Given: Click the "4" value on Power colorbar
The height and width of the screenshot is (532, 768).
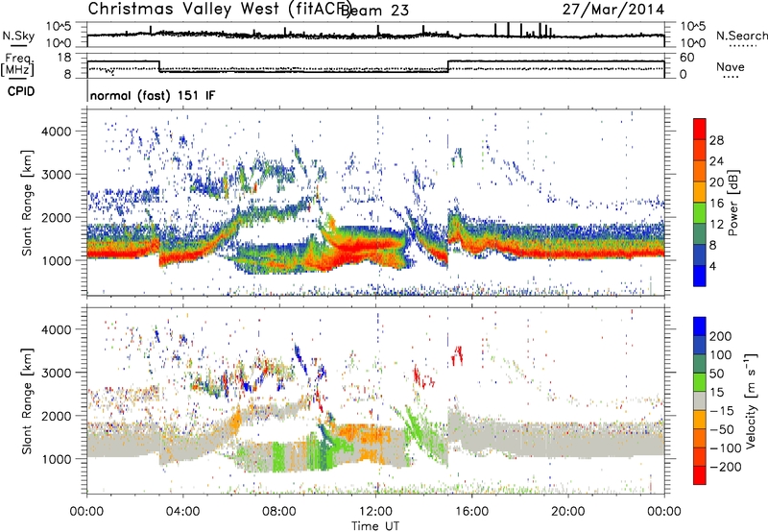Looking at the screenshot, I should point(712,266).
